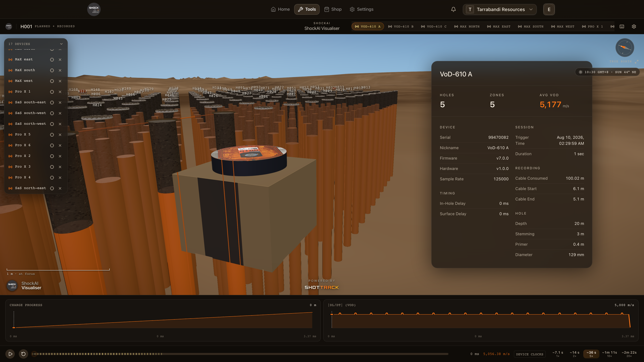Click the ShockAI logo in the top bar
Viewport: 644px width, 362px height.
tap(94, 9)
